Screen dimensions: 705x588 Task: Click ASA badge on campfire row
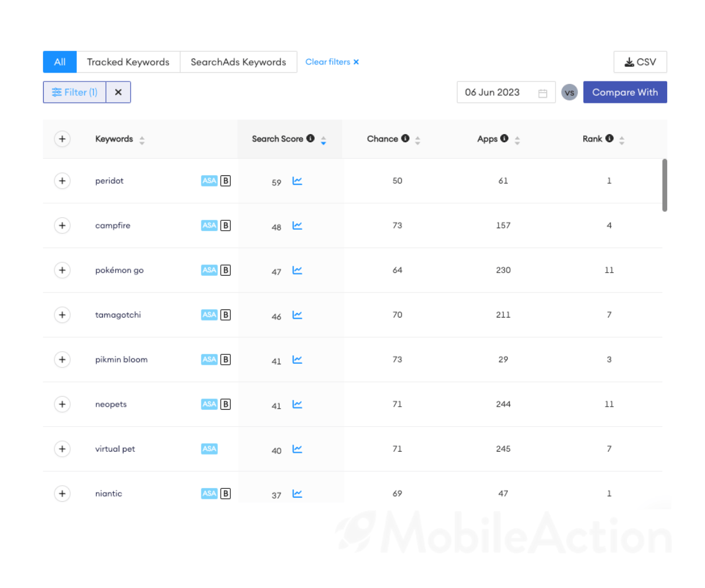pos(209,225)
